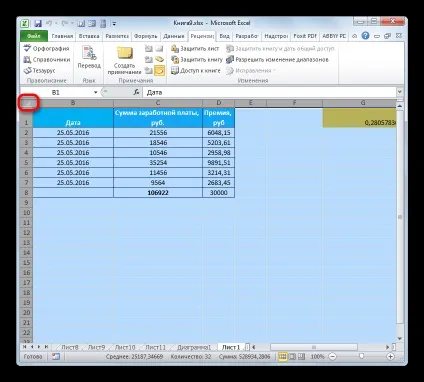Open customize quick access toolbar dropdown

(x=114, y=24)
